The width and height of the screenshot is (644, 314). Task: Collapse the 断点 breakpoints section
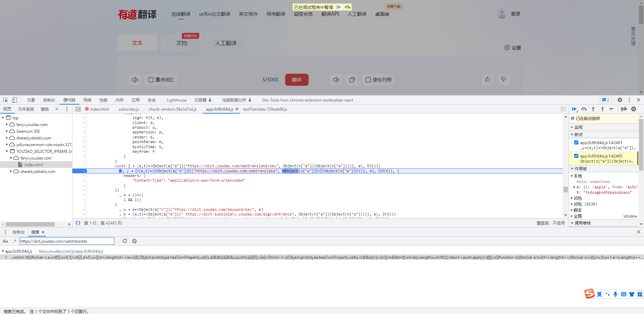(572, 135)
